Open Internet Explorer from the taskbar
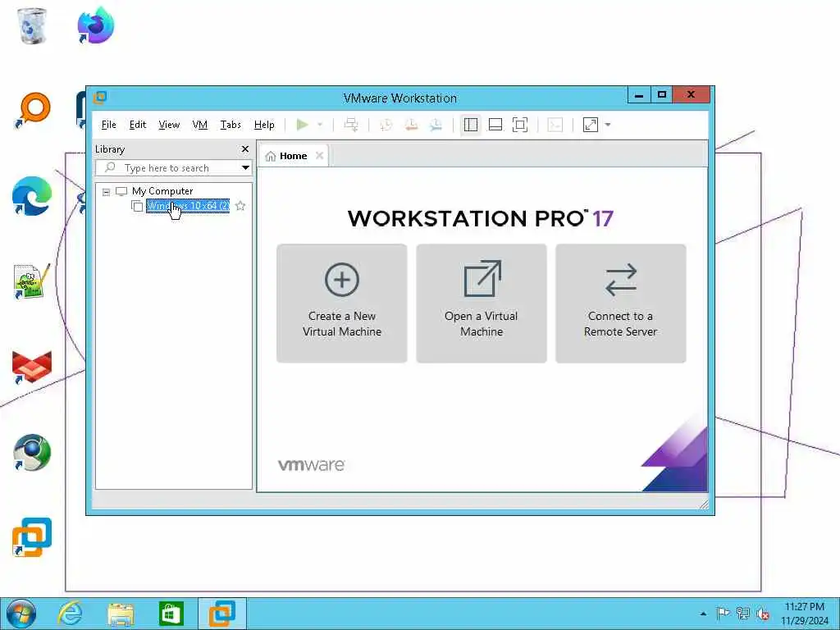The image size is (840, 630). (x=71, y=614)
